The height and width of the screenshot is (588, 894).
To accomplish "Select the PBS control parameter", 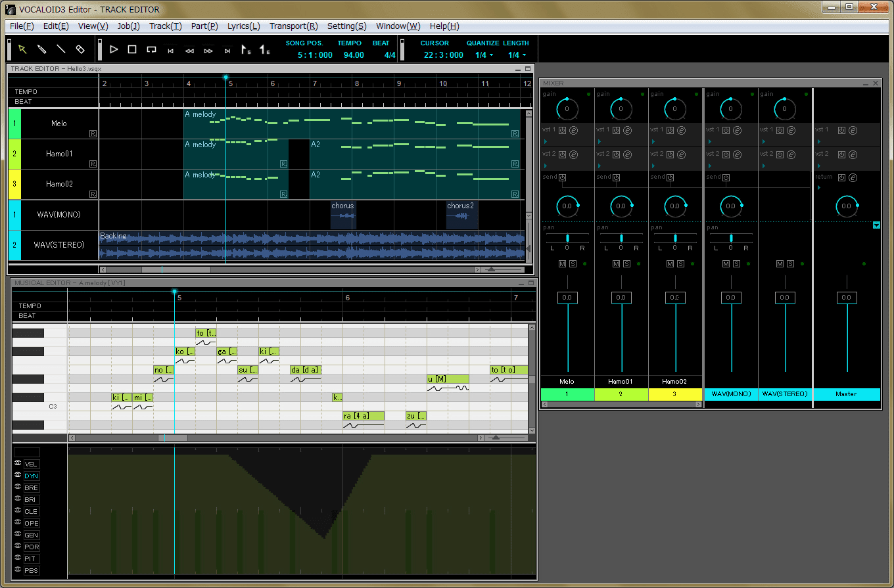I will click(x=32, y=571).
